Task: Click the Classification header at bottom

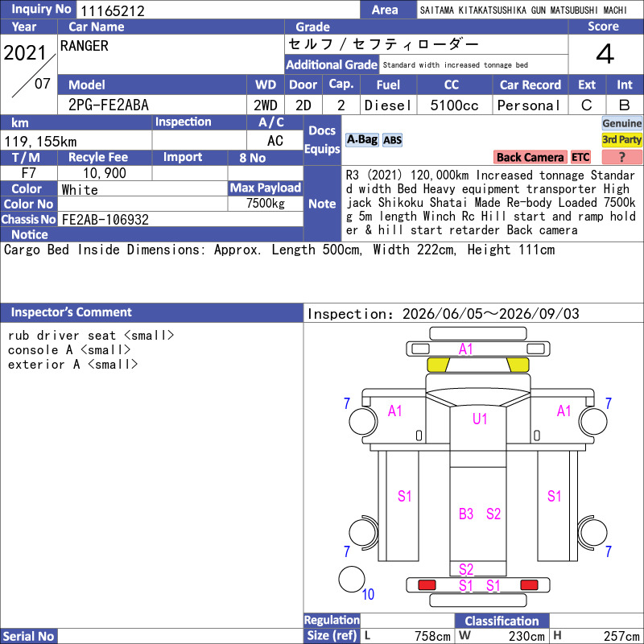Action: (502, 621)
